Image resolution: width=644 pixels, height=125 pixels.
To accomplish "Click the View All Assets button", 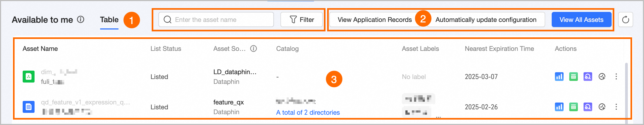I will click(581, 20).
